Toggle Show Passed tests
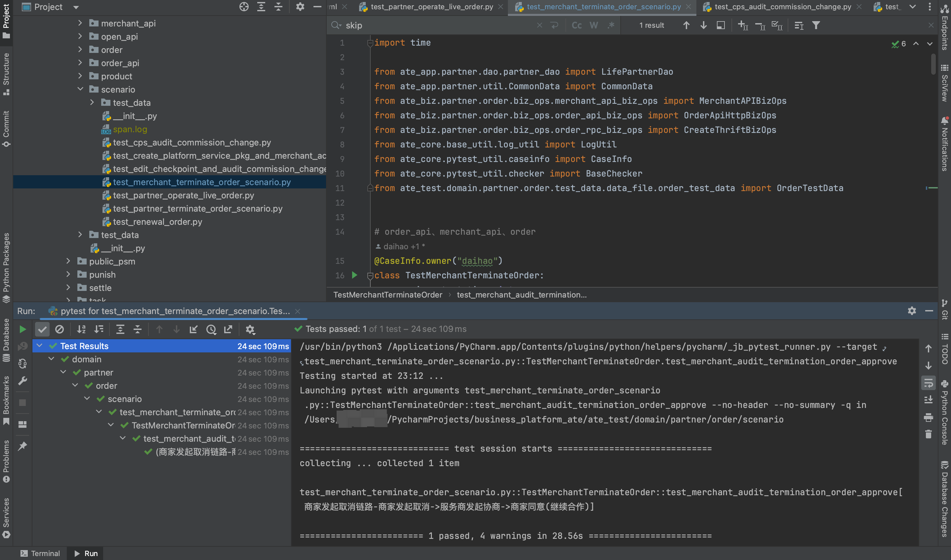The image size is (951, 560). pyautogui.click(x=42, y=330)
